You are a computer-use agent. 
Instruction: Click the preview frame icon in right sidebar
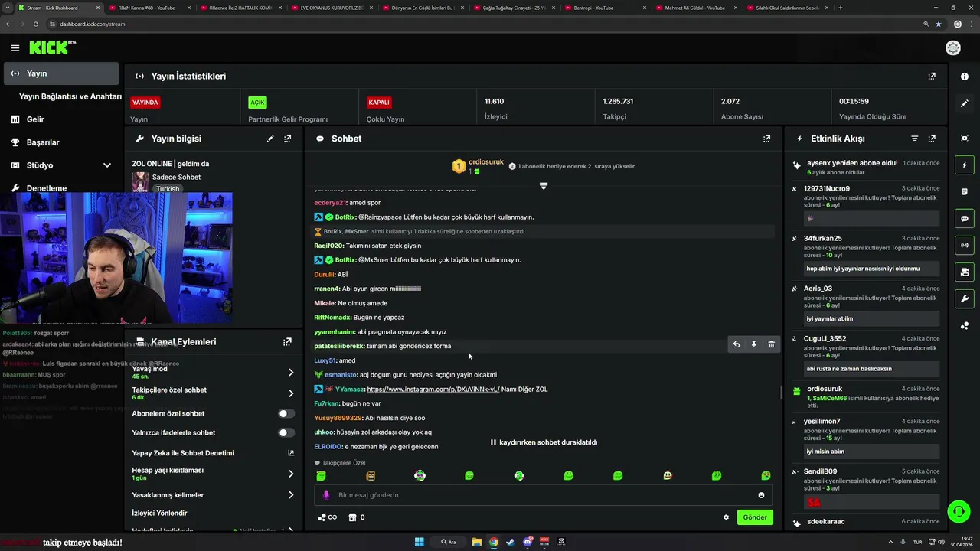[965, 138]
